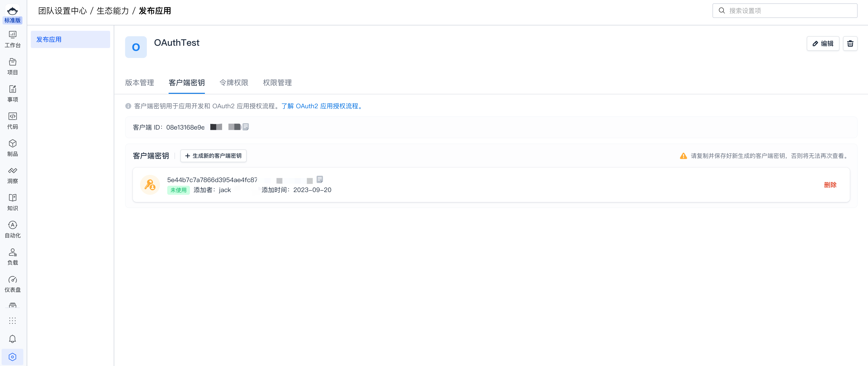
Task: Switch to the 令牌权限 tab
Action: 233,82
